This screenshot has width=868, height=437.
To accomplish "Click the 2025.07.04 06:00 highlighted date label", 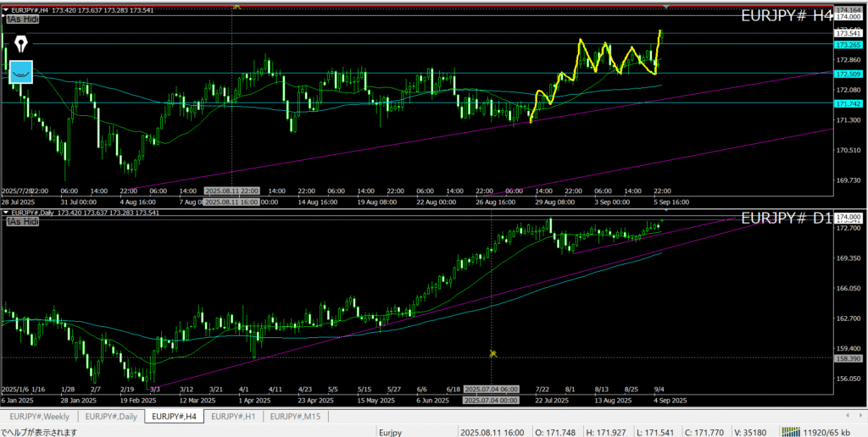I will point(491,389).
